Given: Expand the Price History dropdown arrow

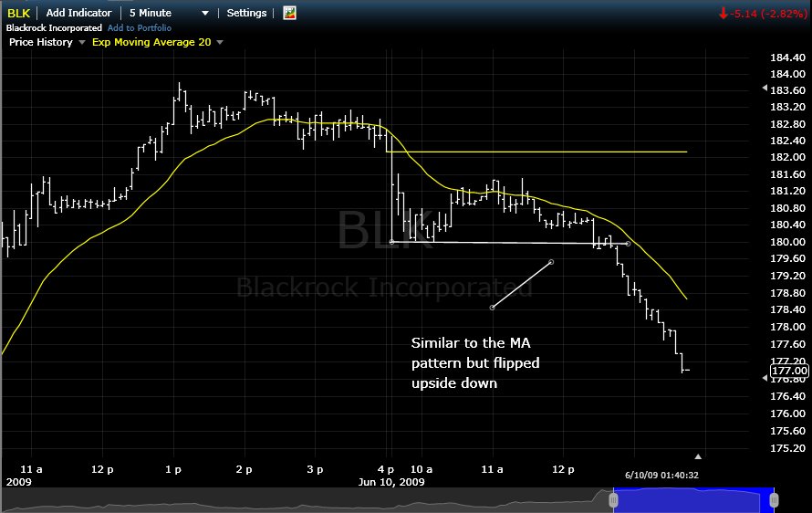Looking at the screenshot, I should [82, 43].
